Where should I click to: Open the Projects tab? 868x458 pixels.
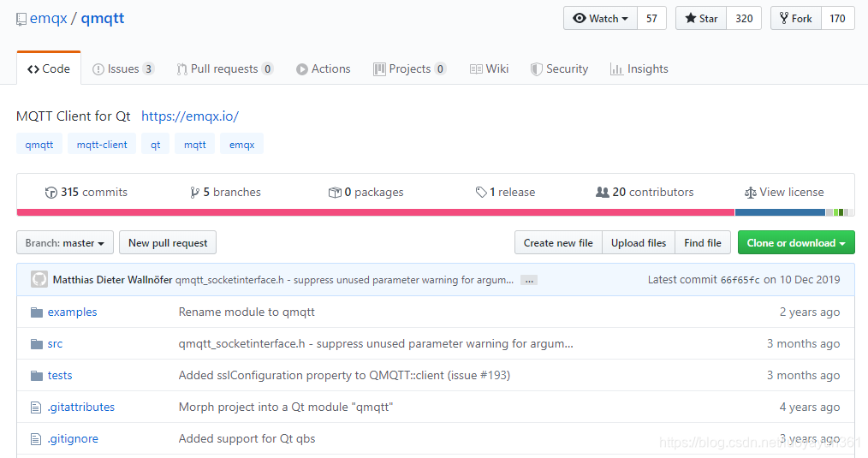point(410,68)
